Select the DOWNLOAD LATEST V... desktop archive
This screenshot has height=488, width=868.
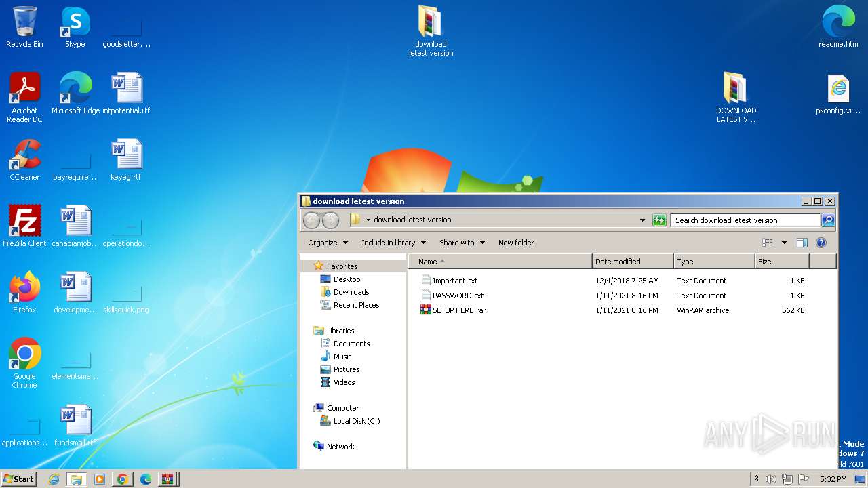(736, 98)
